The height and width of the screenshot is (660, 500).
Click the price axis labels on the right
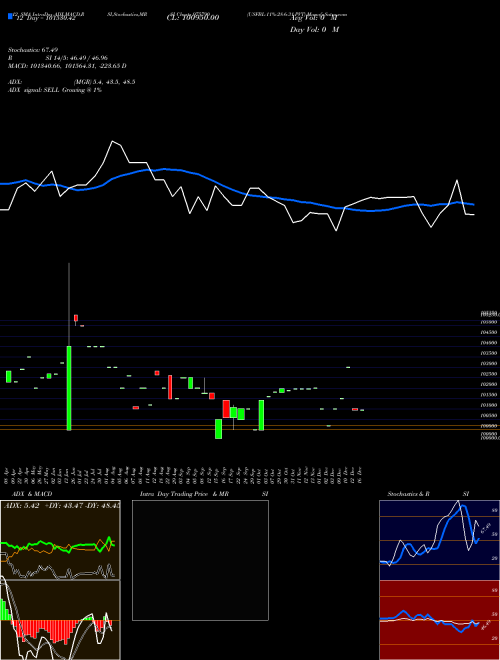point(490,375)
